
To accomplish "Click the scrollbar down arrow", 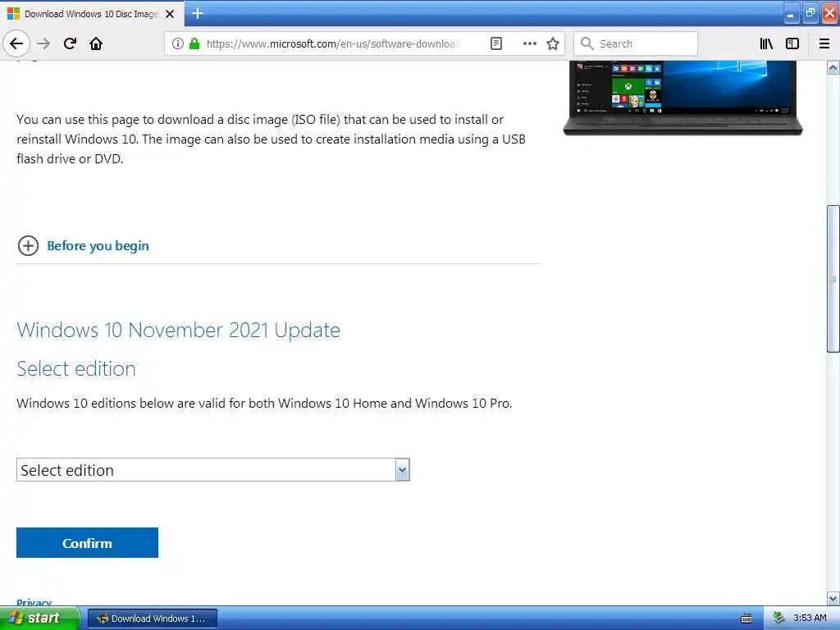I will tap(833, 598).
